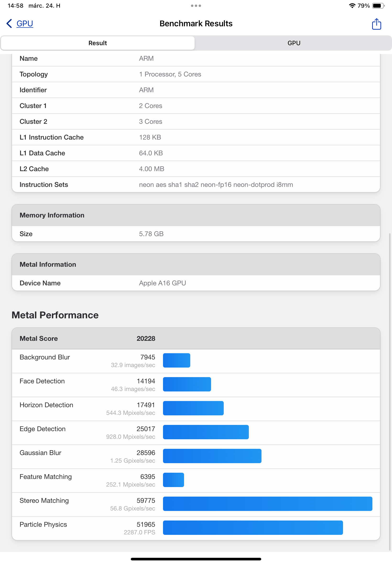Tap the Metal Performance heading
The width and height of the screenshot is (392, 564).
55,315
